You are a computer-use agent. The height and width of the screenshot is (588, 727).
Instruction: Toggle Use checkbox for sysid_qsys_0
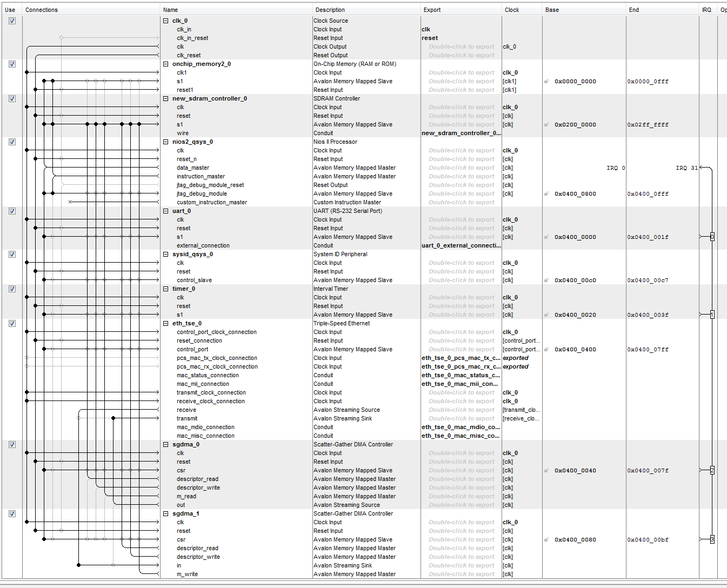(x=12, y=254)
